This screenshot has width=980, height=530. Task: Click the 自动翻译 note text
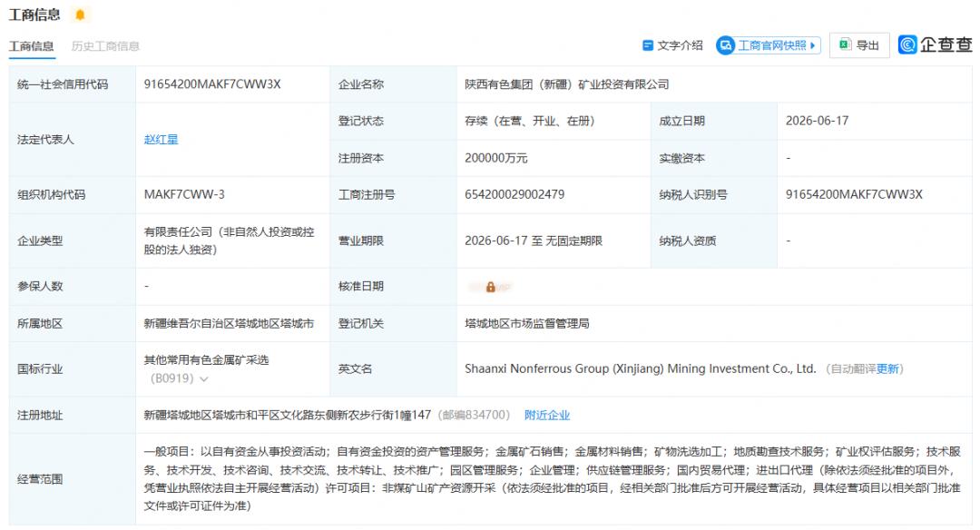point(853,368)
